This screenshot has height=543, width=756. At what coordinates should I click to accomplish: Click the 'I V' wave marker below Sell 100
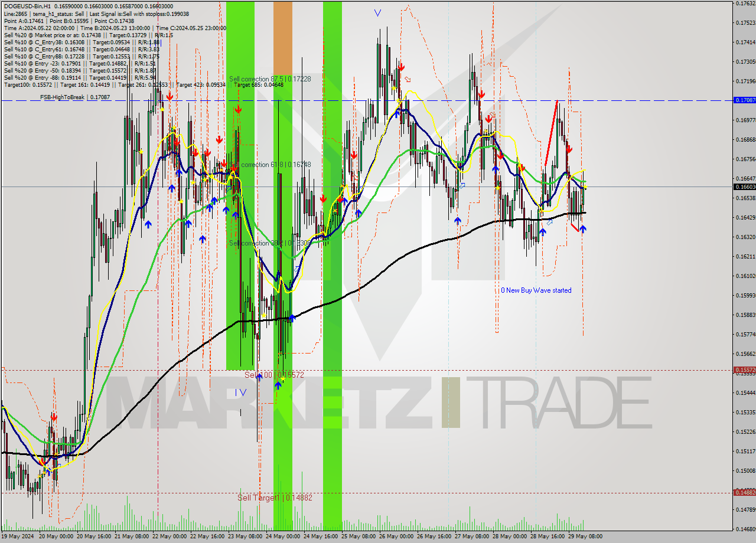240,392
